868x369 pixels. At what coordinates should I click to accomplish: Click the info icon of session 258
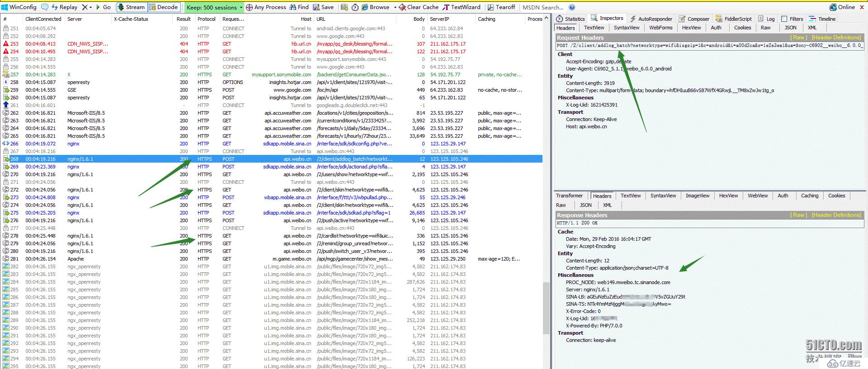click(6, 82)
